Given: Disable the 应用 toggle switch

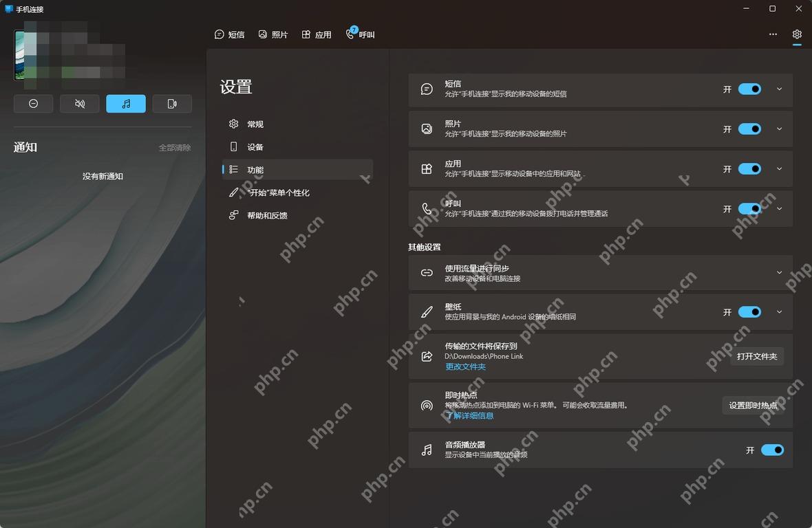Looking at the screenshot, I should click(749, 168).
